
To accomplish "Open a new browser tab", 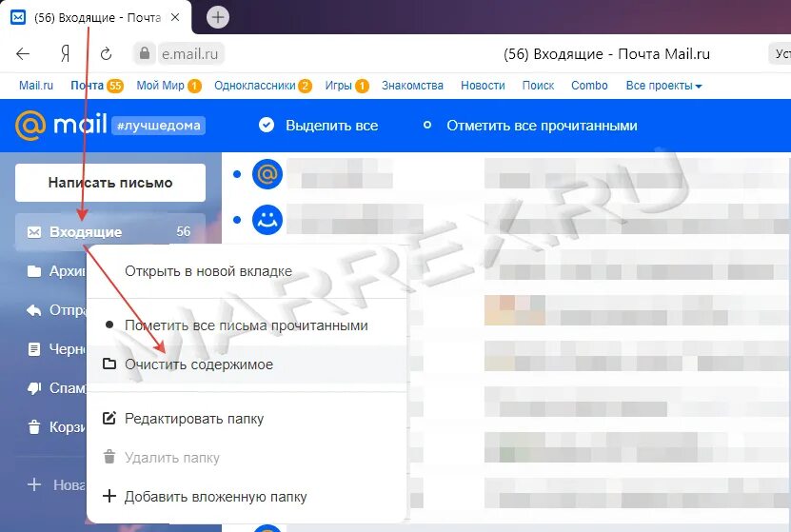I will (217, 17).
